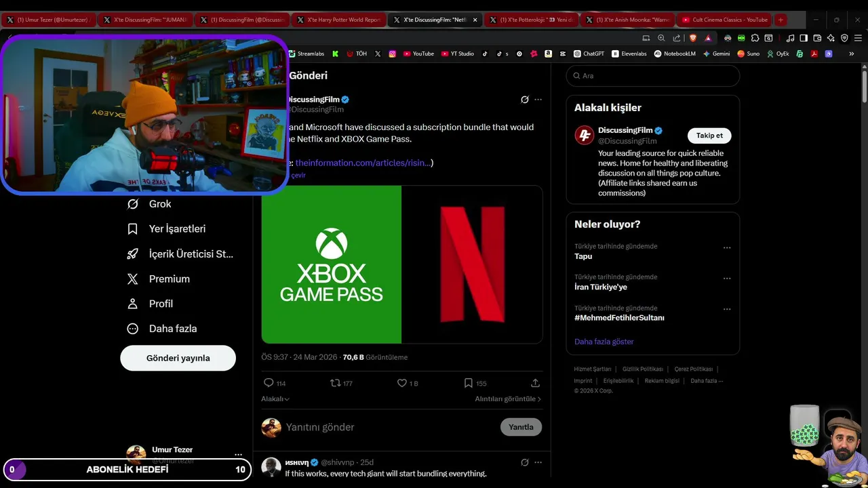Open more options for #MehmedFetihlerSultanı trend
The height and width of the screenshot is (488, 868).
click(727, 309)
